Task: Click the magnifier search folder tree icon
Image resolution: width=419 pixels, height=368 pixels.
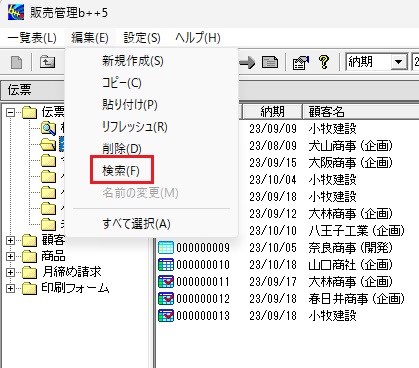Action: coord(48,128)
